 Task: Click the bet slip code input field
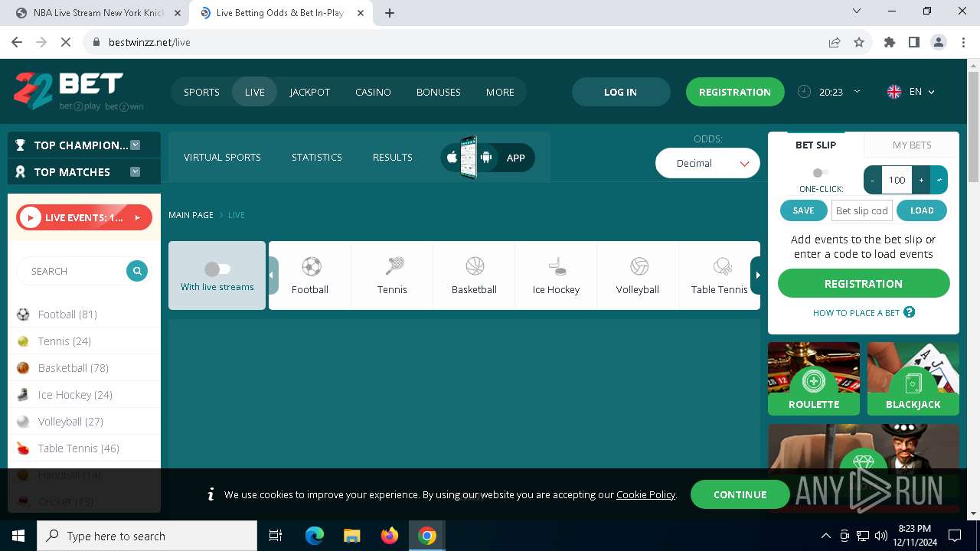(862, 210)
